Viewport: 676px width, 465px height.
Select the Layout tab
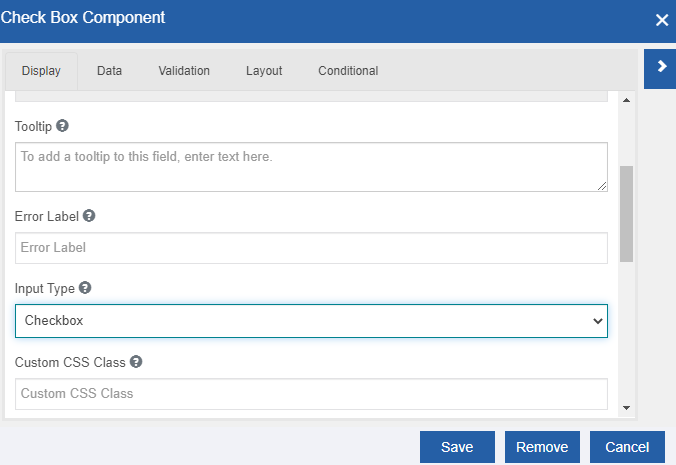pos(264,71)
